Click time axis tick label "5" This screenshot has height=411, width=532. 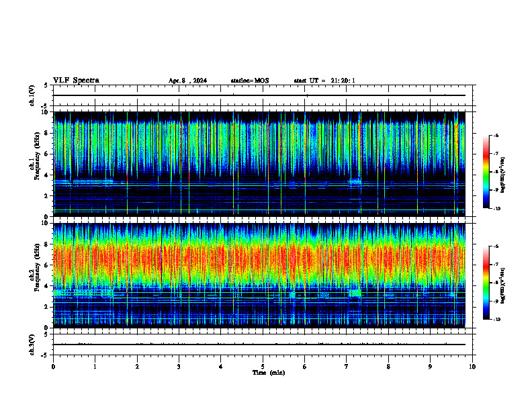263,367
